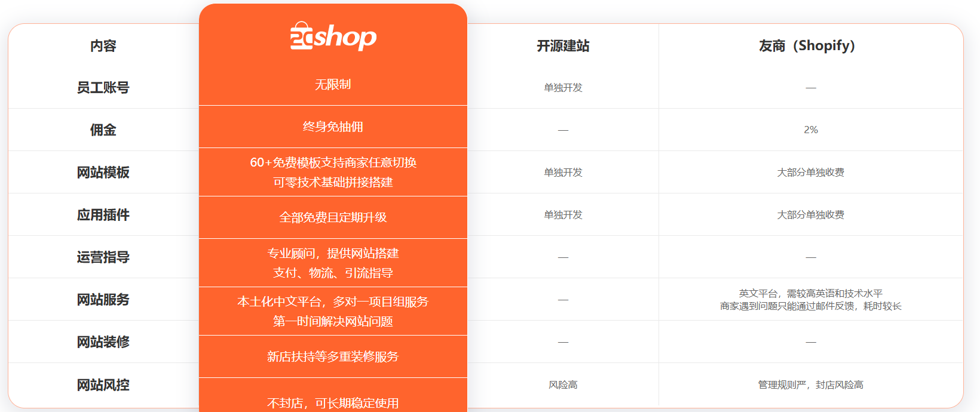Image resolution: width=980 pixels, height=412 pixels.
Task: Click the 2Cshop logo in the orange column
Action: [333, 36]
